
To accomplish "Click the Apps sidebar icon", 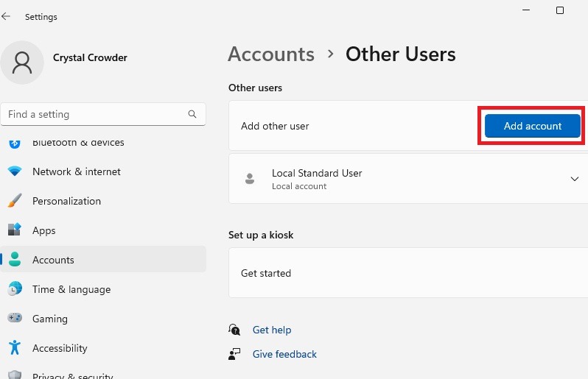I will coord(15,230).
